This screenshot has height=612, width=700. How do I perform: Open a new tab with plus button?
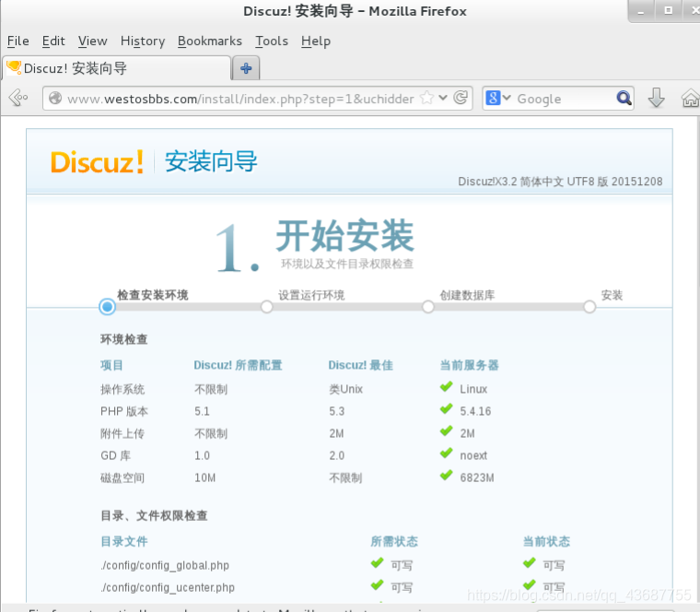pyautogui.click(x=246, y=68)
